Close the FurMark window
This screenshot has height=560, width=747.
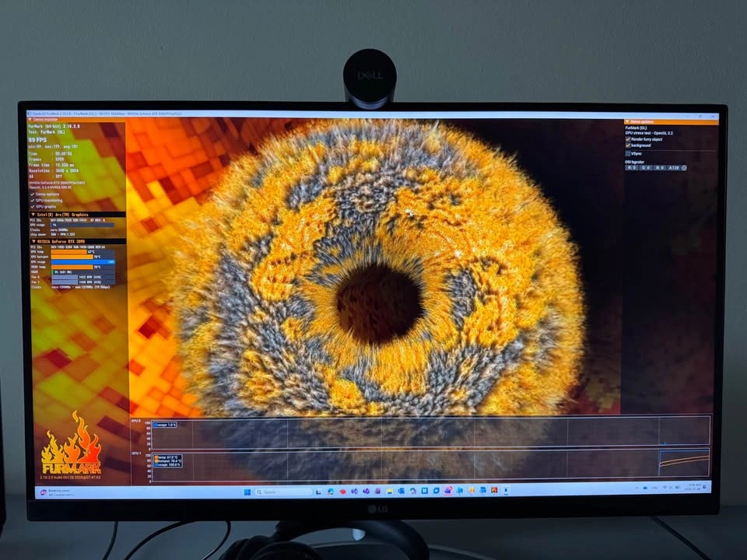(713, 116)
